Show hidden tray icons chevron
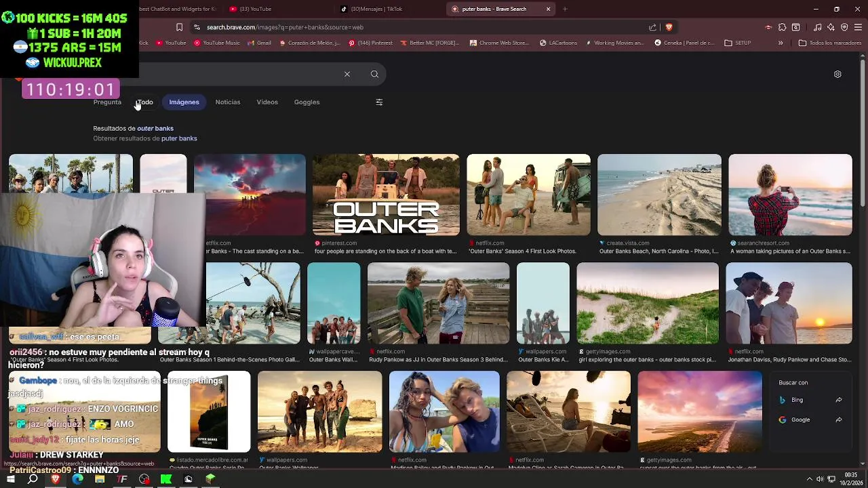Screen dimensions: 868x488 pyautogui.click(x=810, y=479)
